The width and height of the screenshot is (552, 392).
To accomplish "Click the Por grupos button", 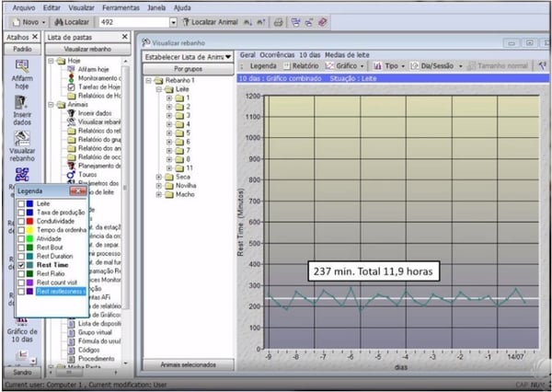I will coord(188,69).
